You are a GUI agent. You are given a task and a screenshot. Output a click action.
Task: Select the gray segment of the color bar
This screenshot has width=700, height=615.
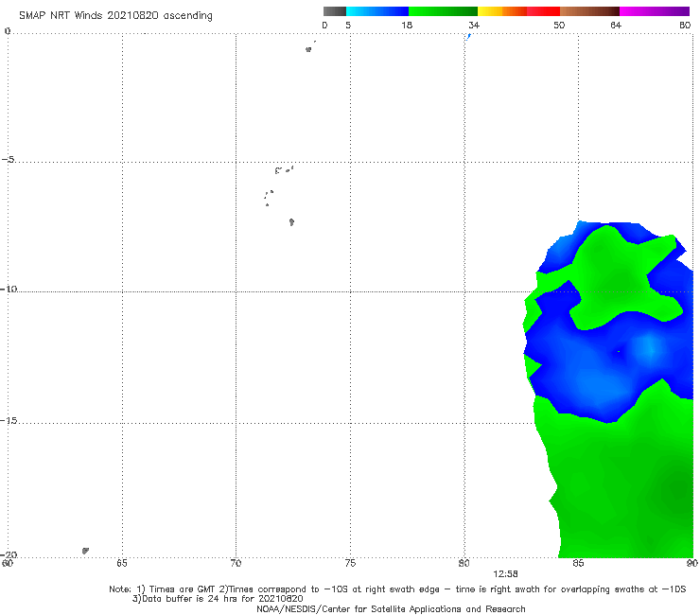pyautogui.click(x=335, y=11)
